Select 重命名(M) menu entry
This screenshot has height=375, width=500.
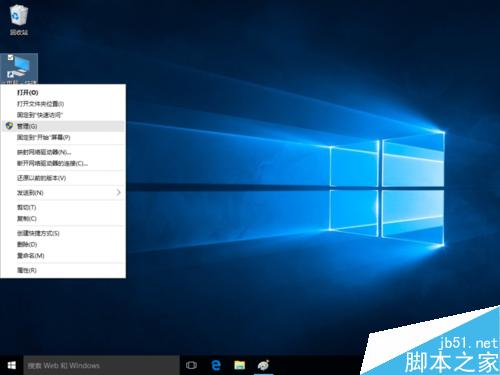tap(63, 255)
